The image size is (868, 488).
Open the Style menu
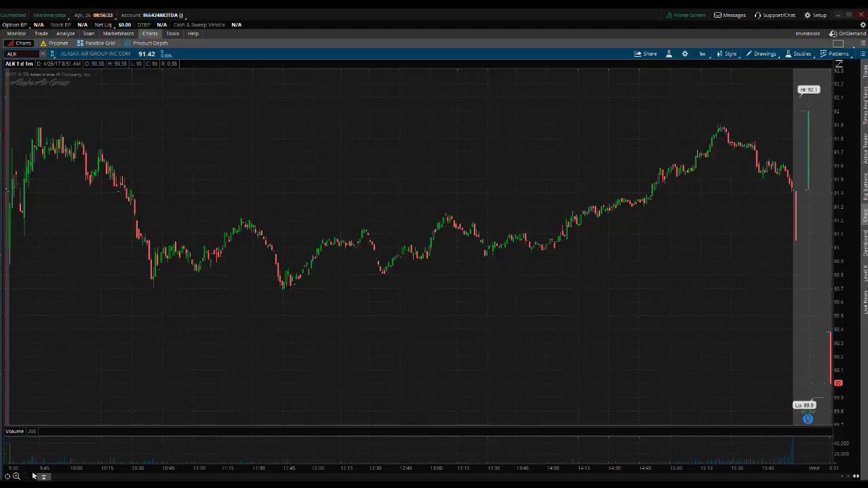(726, 54)
